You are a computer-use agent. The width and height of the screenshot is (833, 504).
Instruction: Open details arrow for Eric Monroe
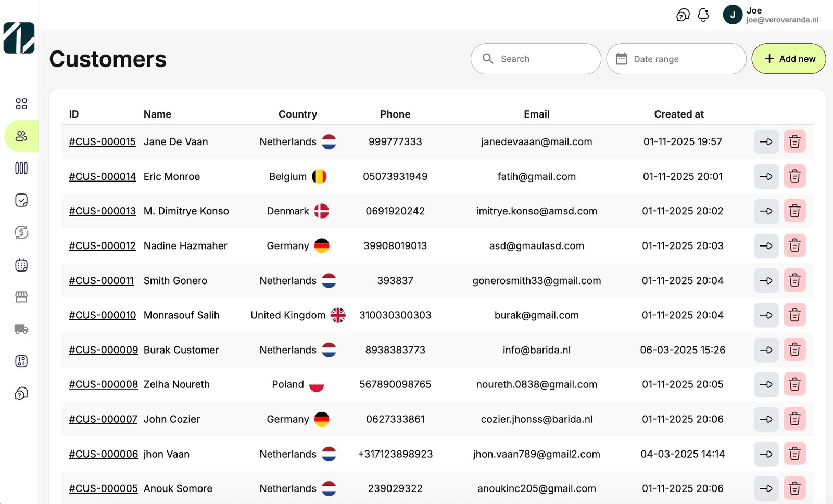click(766, 176)
